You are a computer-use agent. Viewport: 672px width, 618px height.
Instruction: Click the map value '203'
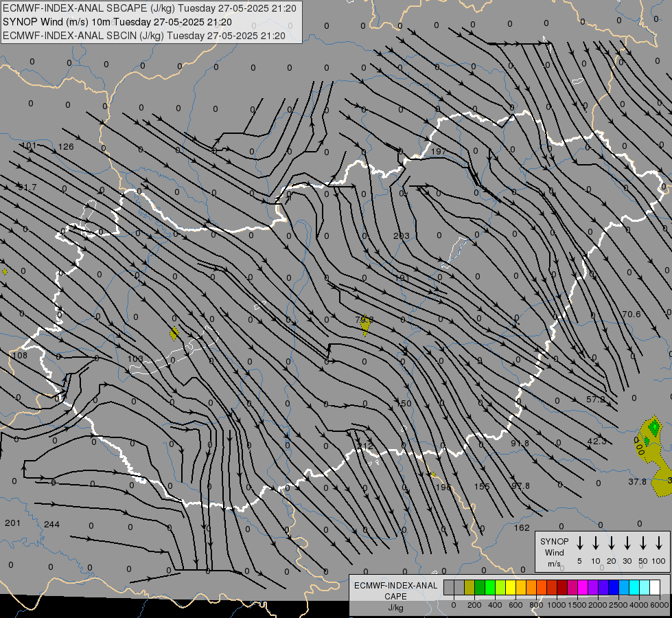pyautogui.click(x=401, y=236)
